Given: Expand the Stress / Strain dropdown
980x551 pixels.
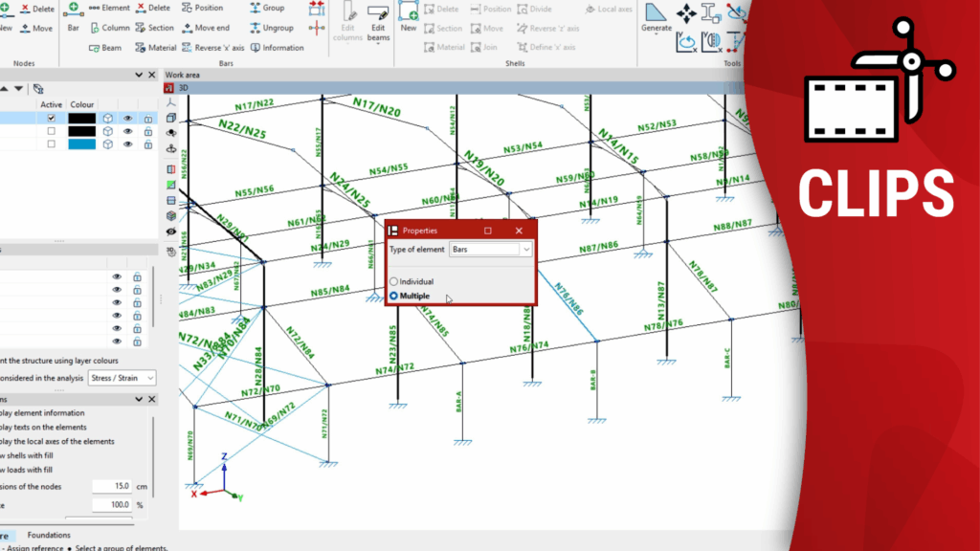Looking at the screenshot, I should pos(122,378).
